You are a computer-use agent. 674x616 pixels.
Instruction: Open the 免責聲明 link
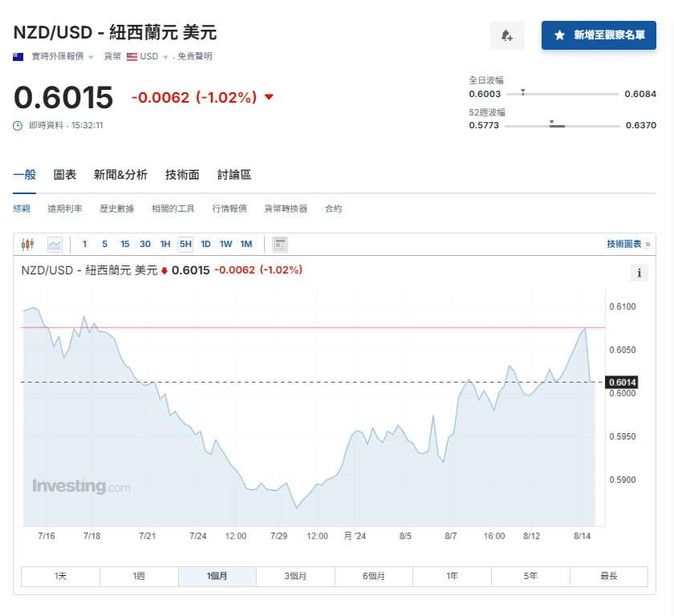195,57
